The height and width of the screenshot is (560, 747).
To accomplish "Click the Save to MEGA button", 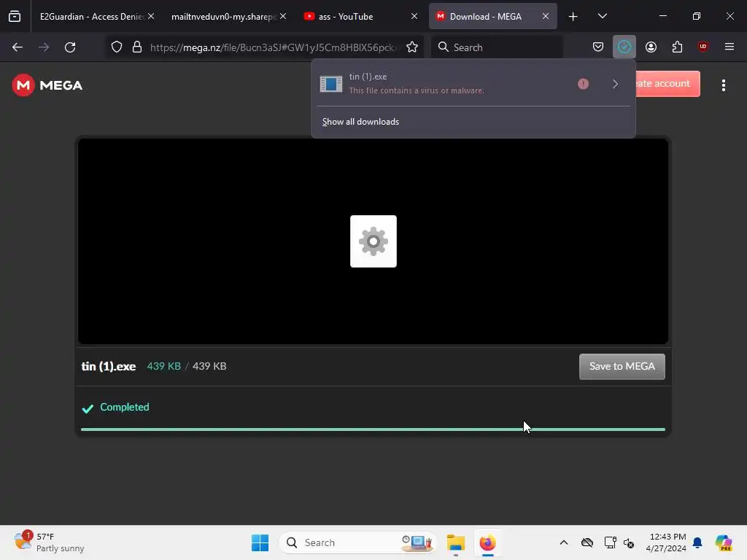I will (x=622, y=366).
